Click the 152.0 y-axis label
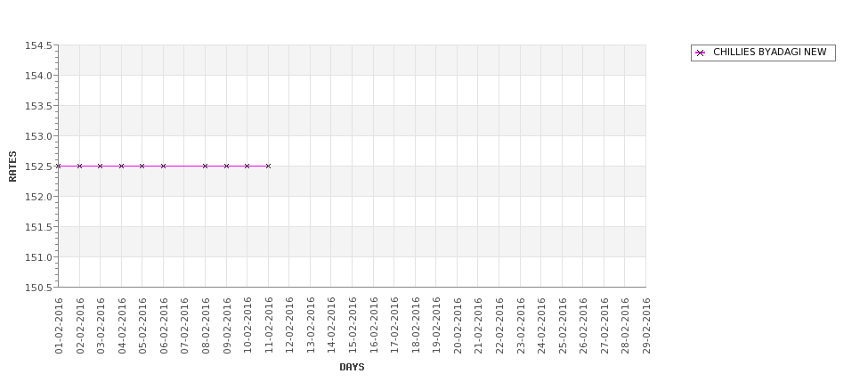 [x=38, y=197]
